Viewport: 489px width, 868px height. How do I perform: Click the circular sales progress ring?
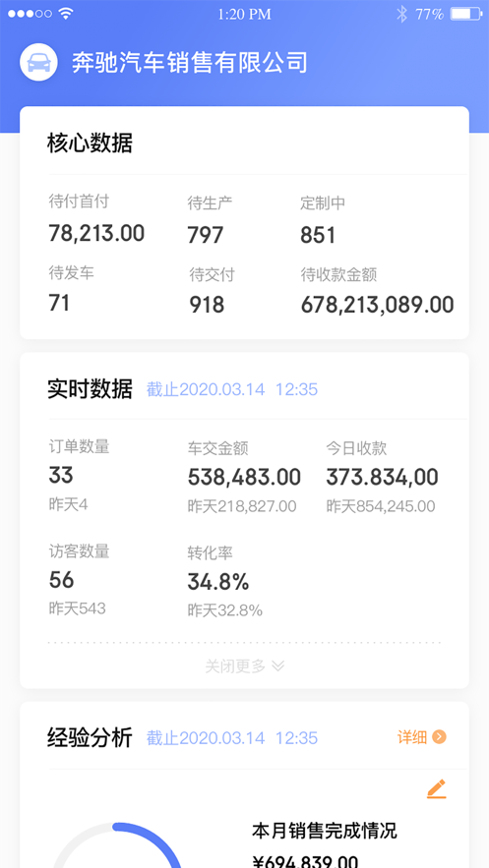(x=116, y=845)
